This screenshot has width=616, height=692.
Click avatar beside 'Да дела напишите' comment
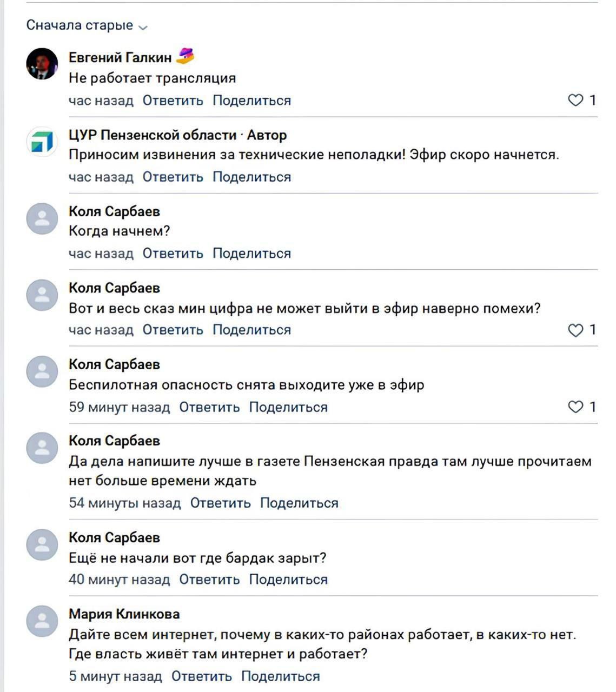(42, 448)
